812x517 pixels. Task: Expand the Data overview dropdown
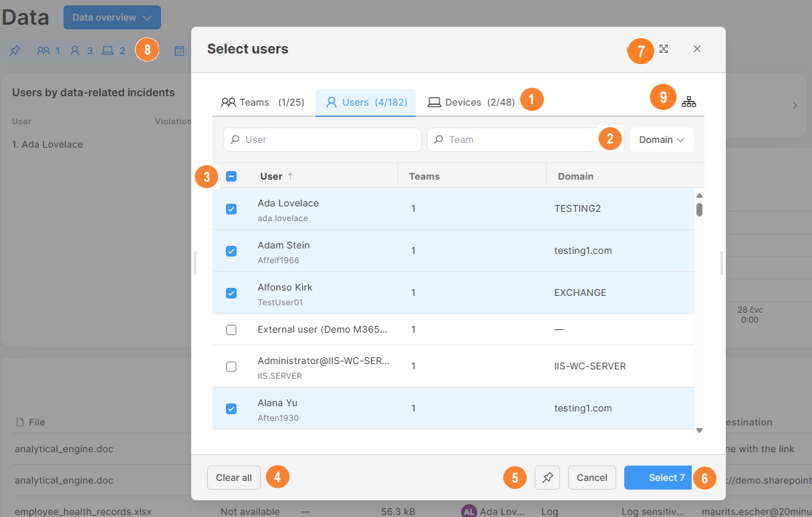(x=112, y=18)
